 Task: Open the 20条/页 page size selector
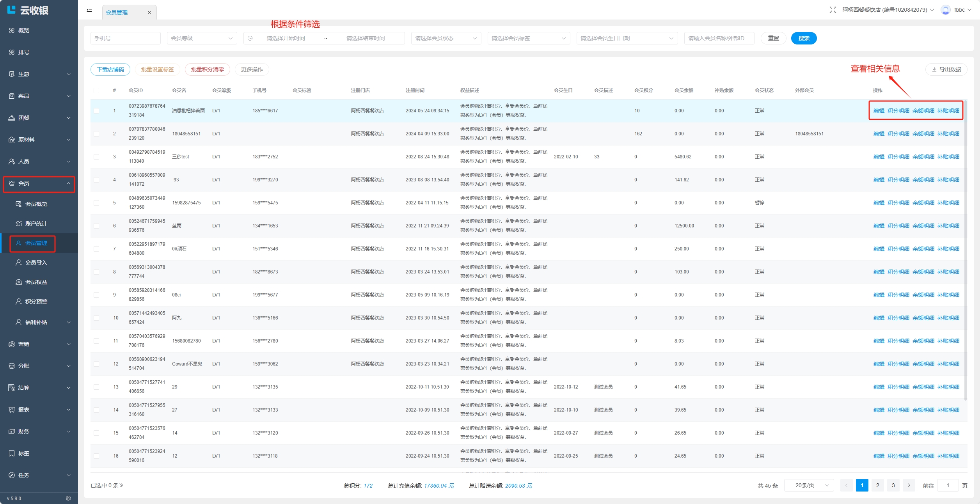809,485
